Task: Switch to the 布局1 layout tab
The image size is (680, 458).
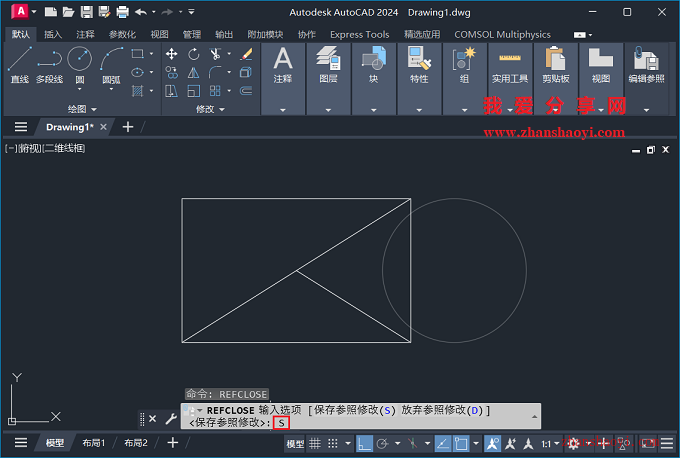Action: [x=94, y=443]
